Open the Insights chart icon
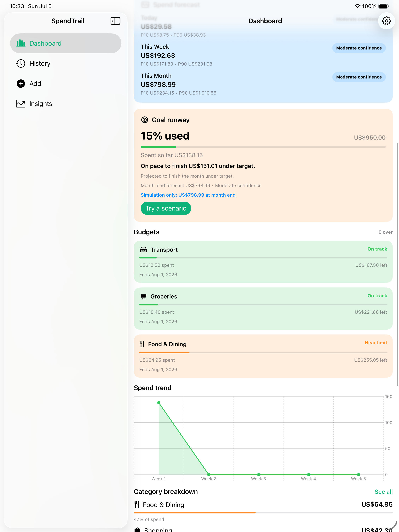Image resolution: width=399 pixels, height=532 pixels. [21, 104]
